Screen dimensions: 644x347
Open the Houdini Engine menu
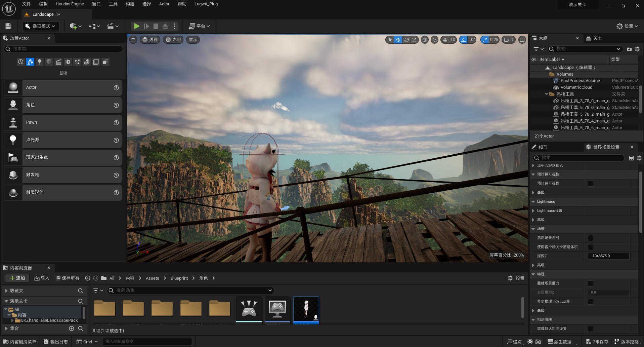click(70, 4)
